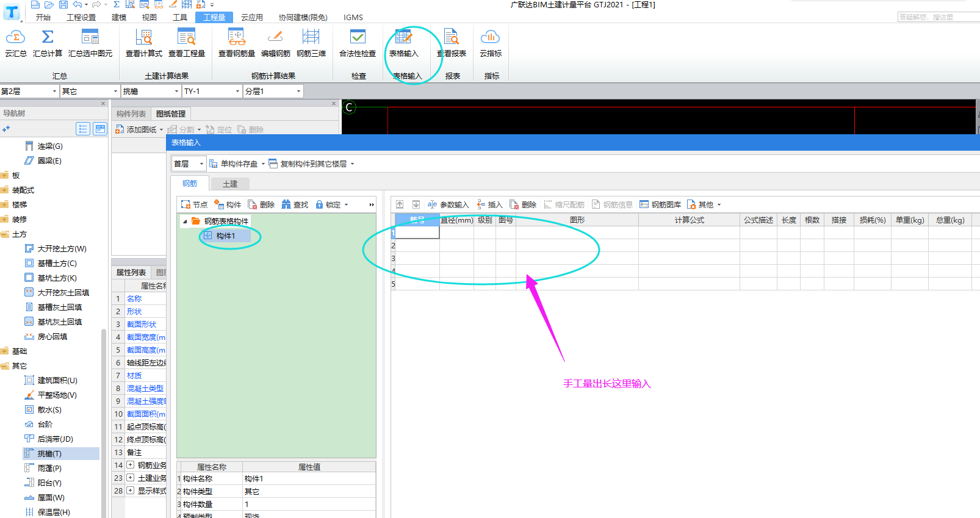This screenshot has height=518, width=980.
Task: Show more tree toolbar items chevron
Action: 372,204
